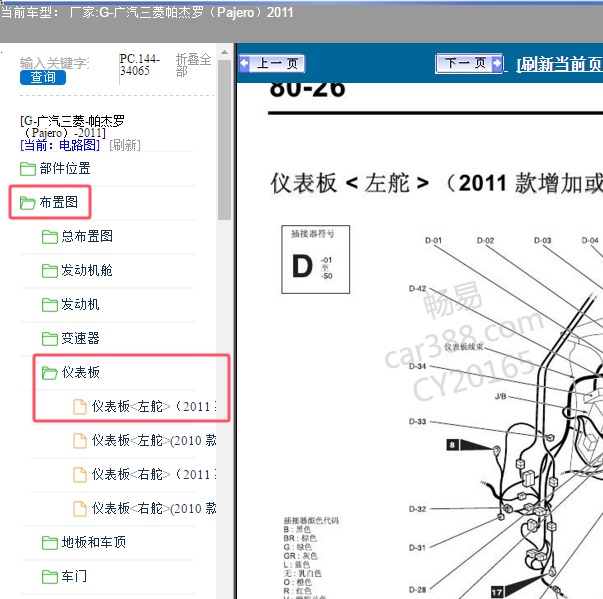Open the 仪表板<右舵>(2010 款 page entry
603x599 pixels.
(x=154, y=508)
